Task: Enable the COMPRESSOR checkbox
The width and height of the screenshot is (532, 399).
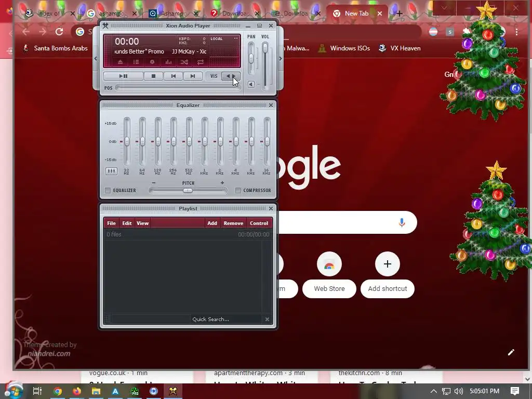Action: (x=238, y=190)
